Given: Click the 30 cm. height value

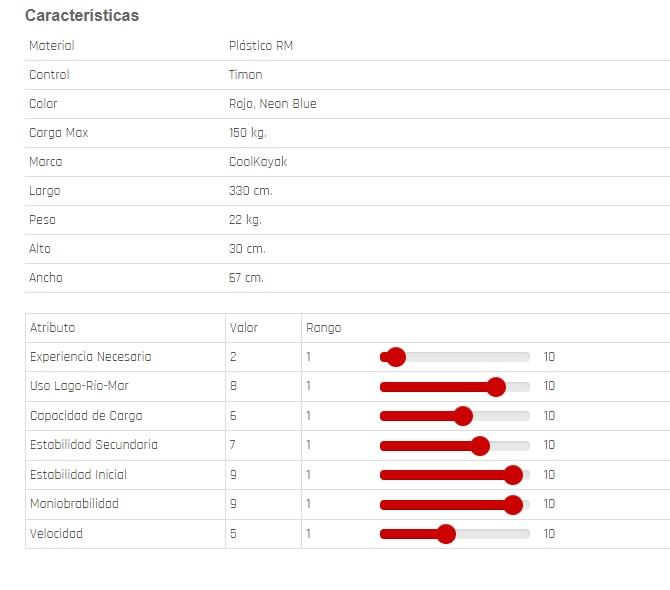Looking at the screenshot, I should pyautogui.click(x=247, y=249).
